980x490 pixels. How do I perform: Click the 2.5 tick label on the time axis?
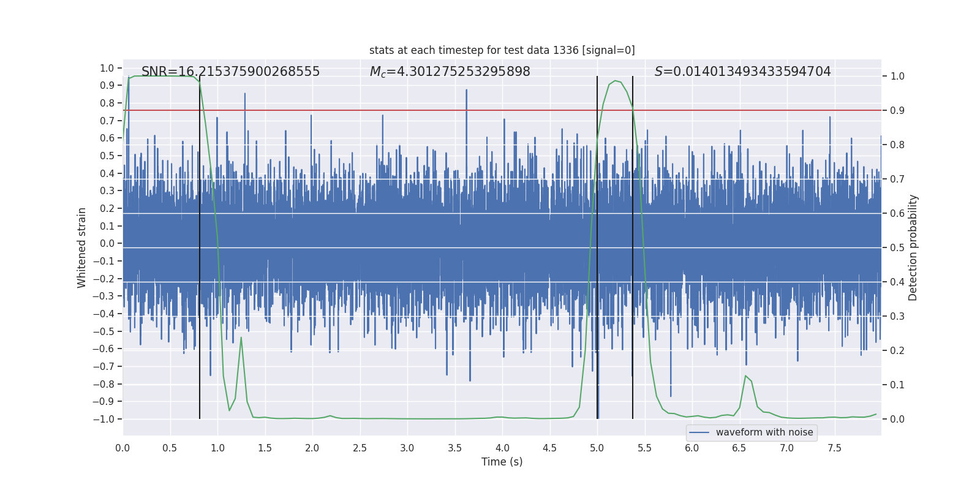(360, 448)
